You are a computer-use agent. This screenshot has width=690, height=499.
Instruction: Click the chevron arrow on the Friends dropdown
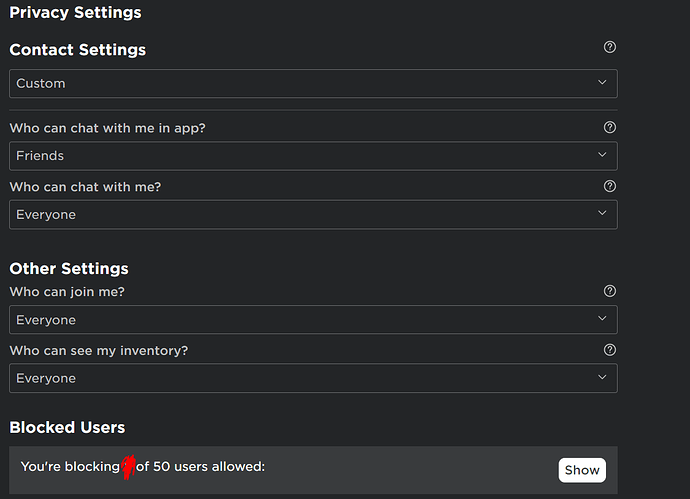[601, 155]
